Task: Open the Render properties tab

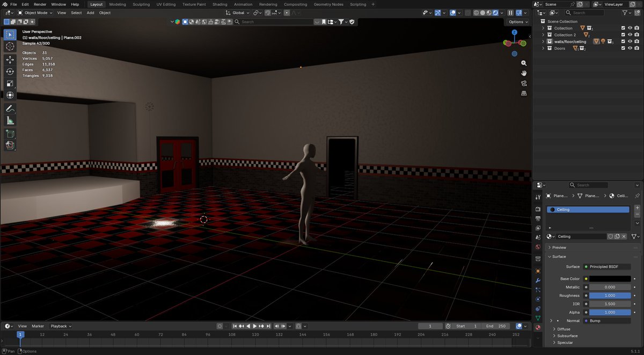Action: 538,209
